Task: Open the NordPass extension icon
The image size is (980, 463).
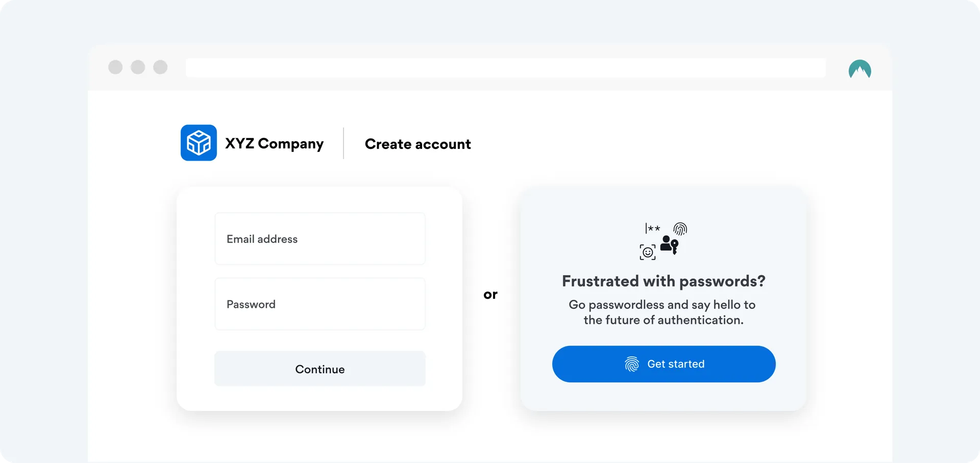Action: (860, 70)
